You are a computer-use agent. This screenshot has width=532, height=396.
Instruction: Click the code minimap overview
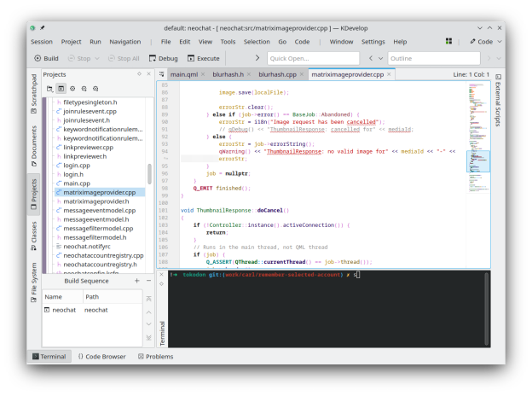click(x=478, y=128)
